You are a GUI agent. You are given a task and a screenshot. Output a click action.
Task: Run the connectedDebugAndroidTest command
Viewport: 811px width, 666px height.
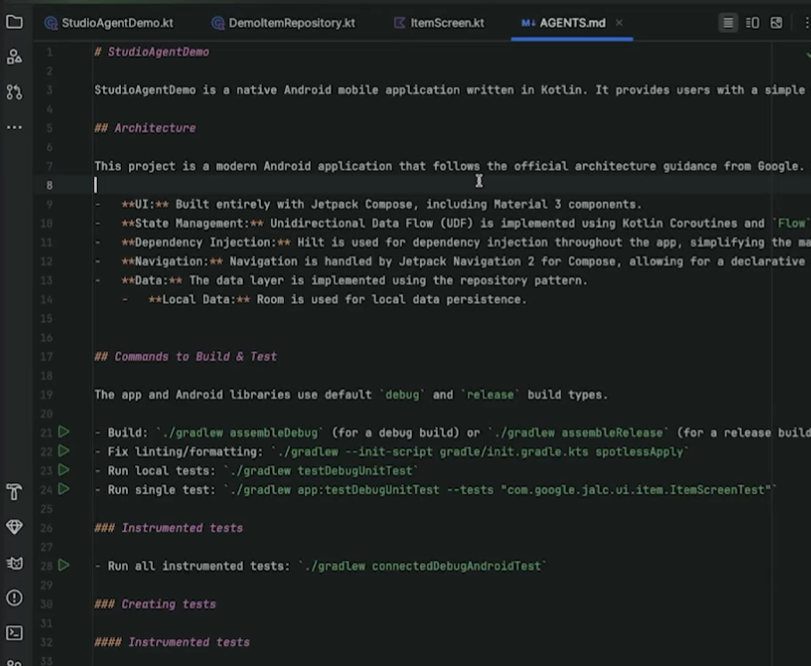tap(63, 564)
